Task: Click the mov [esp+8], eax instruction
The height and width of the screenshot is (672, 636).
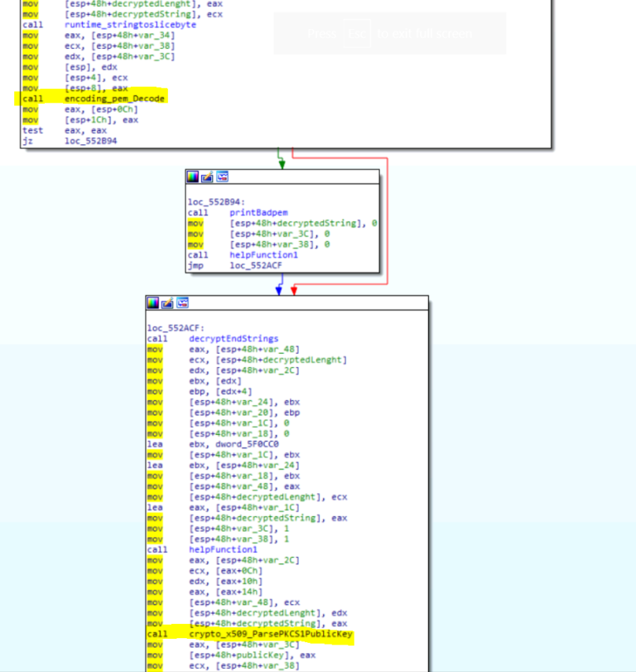Action: 75,89
